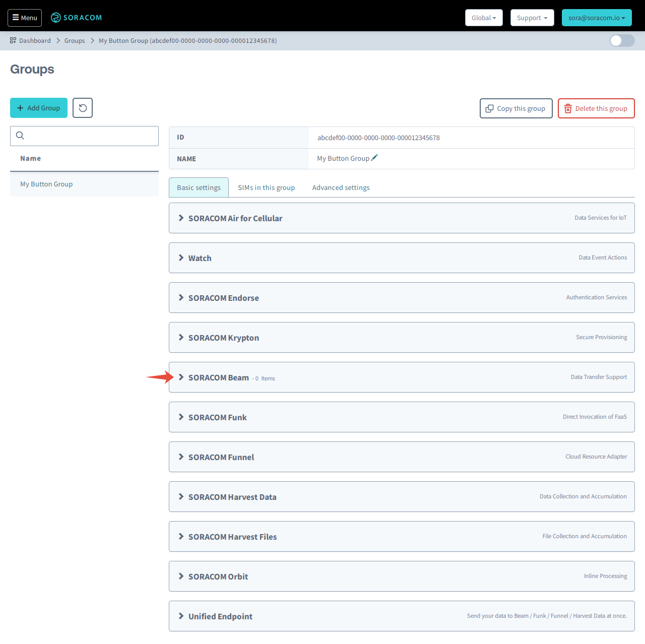Click 'Cloud Resource Adapter' label
This screenshot has height=644, width=645.
pyautogui.click(x=596, y=457)
